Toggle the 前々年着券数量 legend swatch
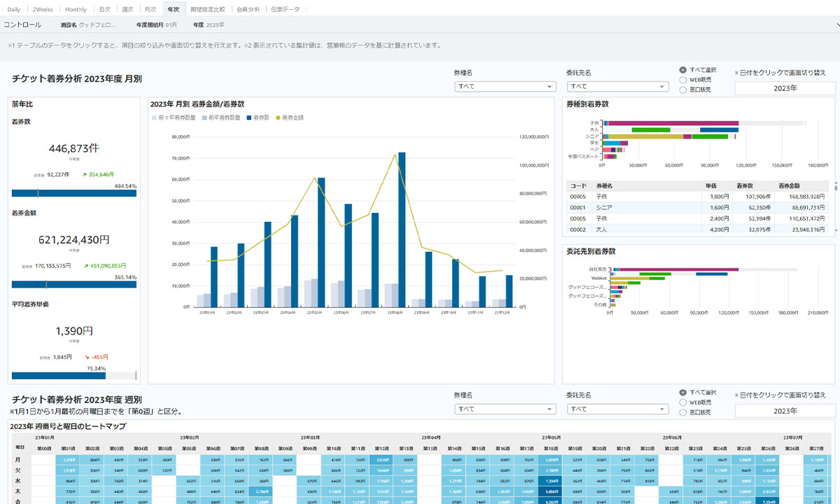The height and width of the screenshot is (504, 840). (155, 118)
